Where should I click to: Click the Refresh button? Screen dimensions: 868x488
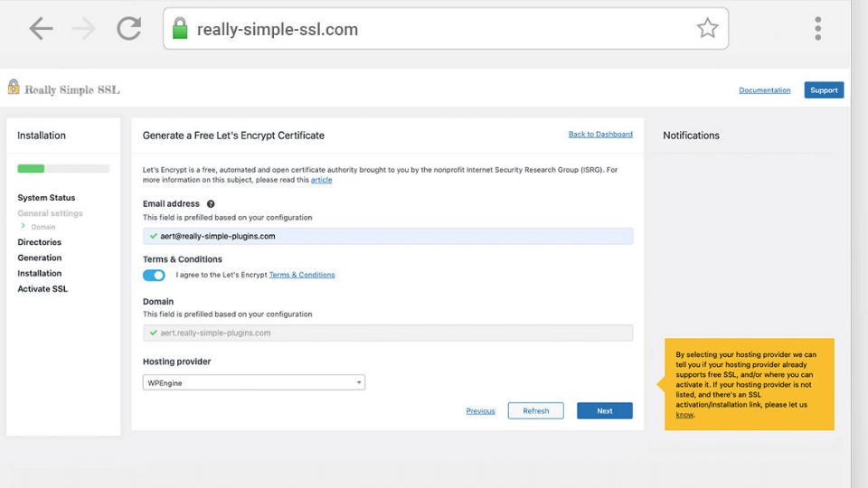pyautogui.click(x=536, y=410)
